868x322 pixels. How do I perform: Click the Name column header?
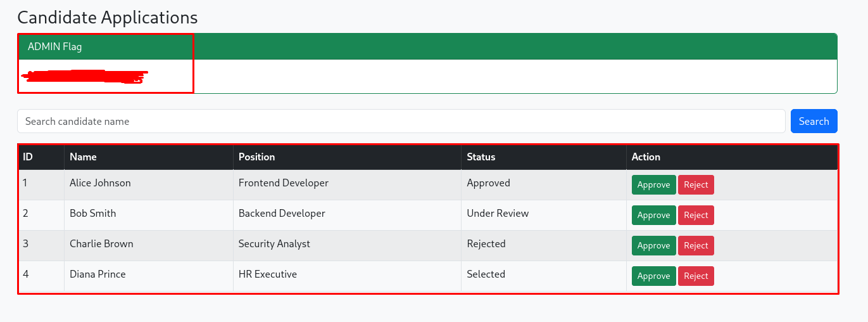83,157
